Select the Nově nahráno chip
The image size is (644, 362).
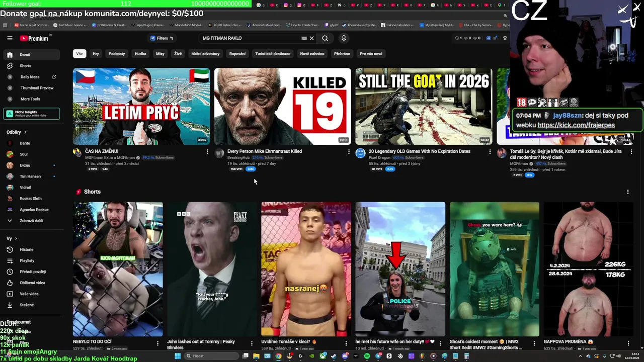click(x=312, y=54)
